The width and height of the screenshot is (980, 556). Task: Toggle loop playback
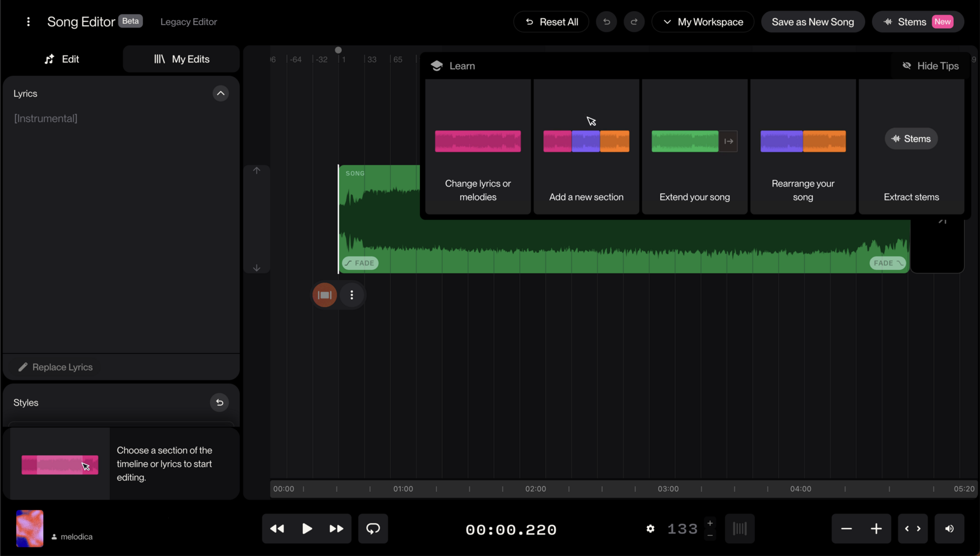373,529
